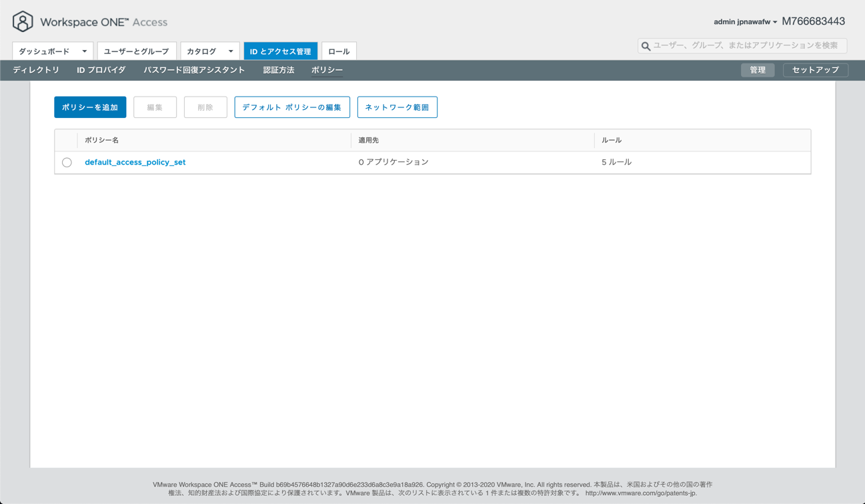Viewport: 865px width, 504px height.
Task: Select the ID とアクセス管理 tab
Action: pos(281,51)
